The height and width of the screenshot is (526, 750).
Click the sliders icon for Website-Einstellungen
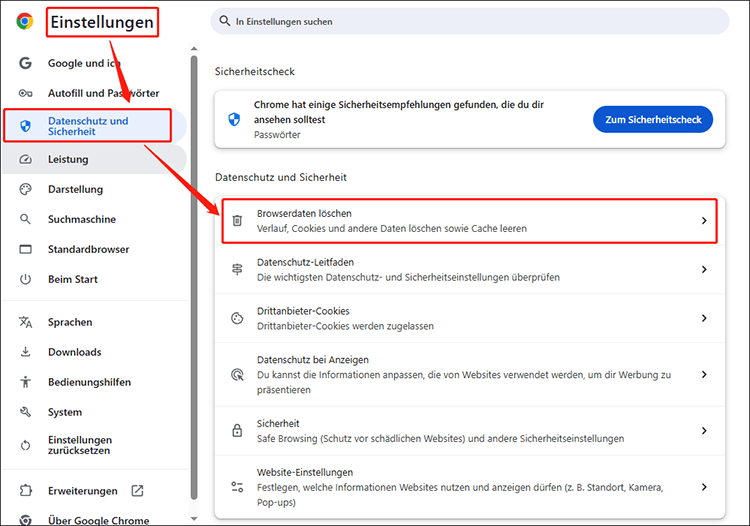click(237, 487)
